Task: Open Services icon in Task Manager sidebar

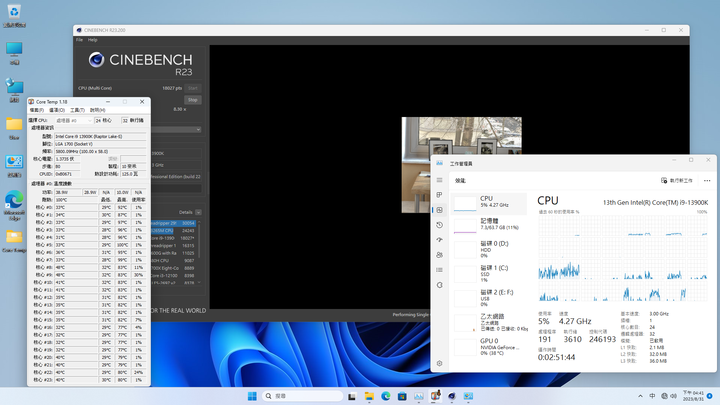Action: (x=439, y=285)
